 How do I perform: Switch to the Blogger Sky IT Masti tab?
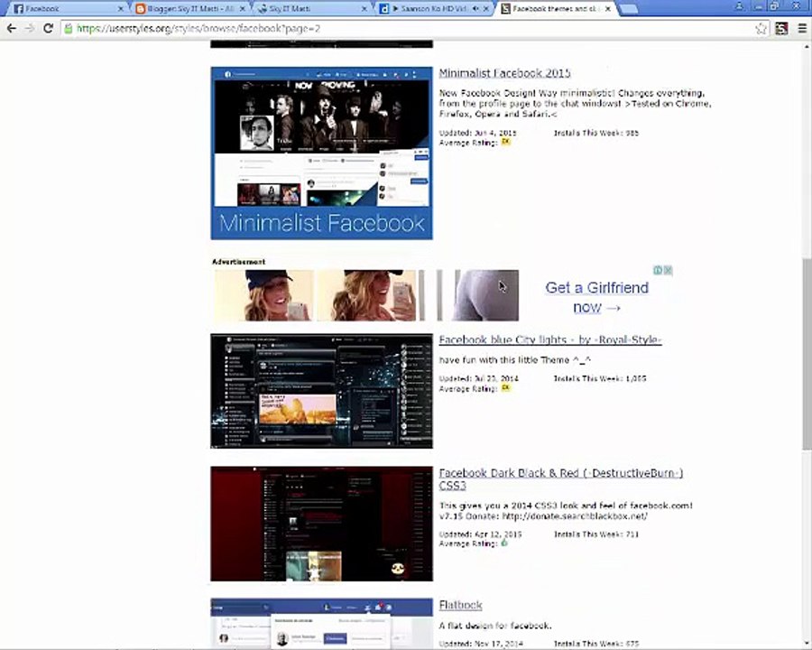[x=189, y=9]
